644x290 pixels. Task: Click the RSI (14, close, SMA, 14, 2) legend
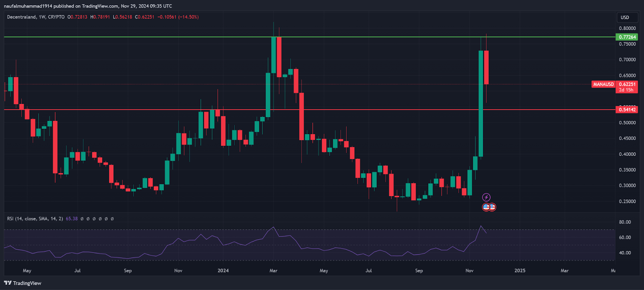pyautogui.click(x=35, y=219)
